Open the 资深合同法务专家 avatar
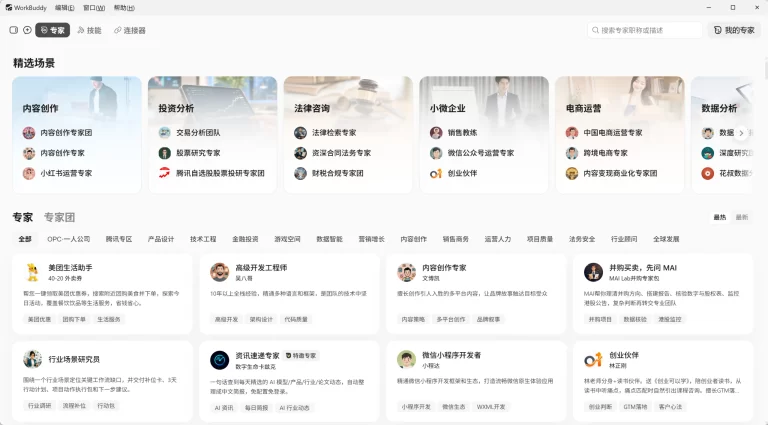Screen dimensions: 768x425 click(300, 153)
